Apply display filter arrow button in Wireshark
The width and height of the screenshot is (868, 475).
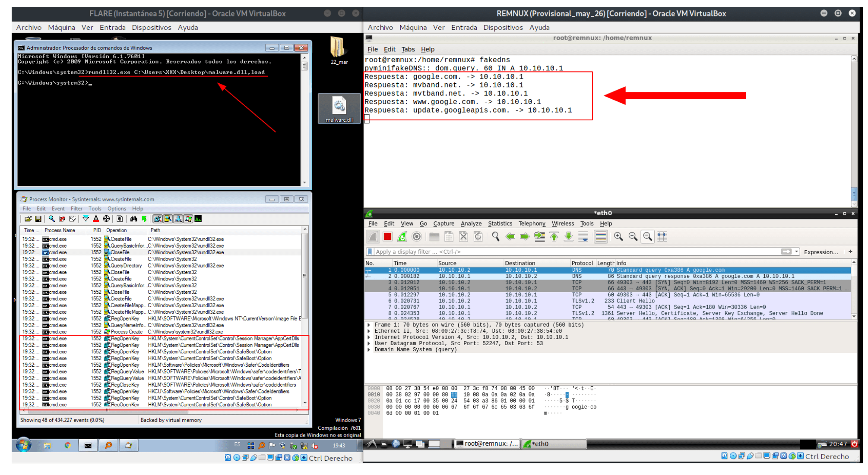pos(786,252)
